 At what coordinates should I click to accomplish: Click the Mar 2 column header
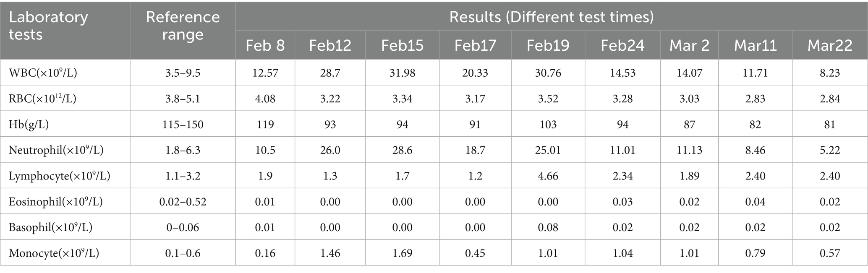click(689, 45)
